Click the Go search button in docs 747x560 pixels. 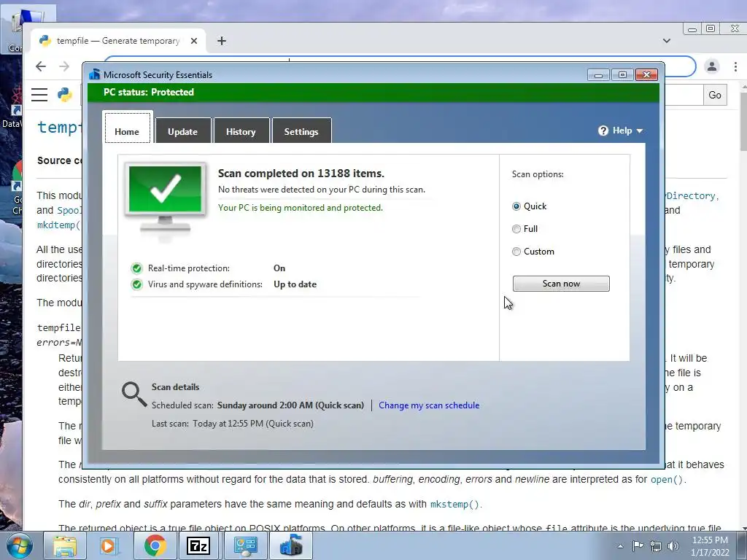(715, 95)
